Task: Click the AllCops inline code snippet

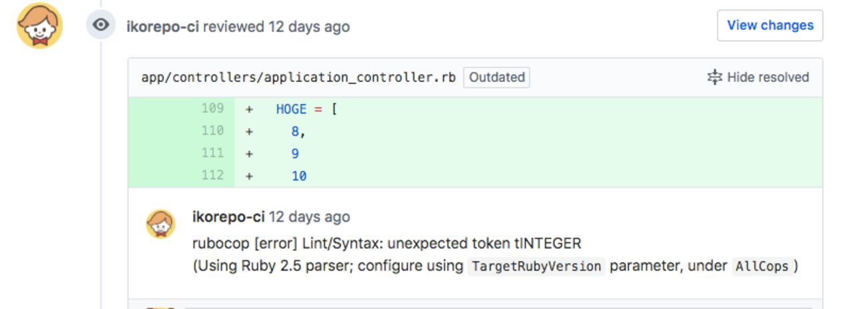Action: point(762,266)
